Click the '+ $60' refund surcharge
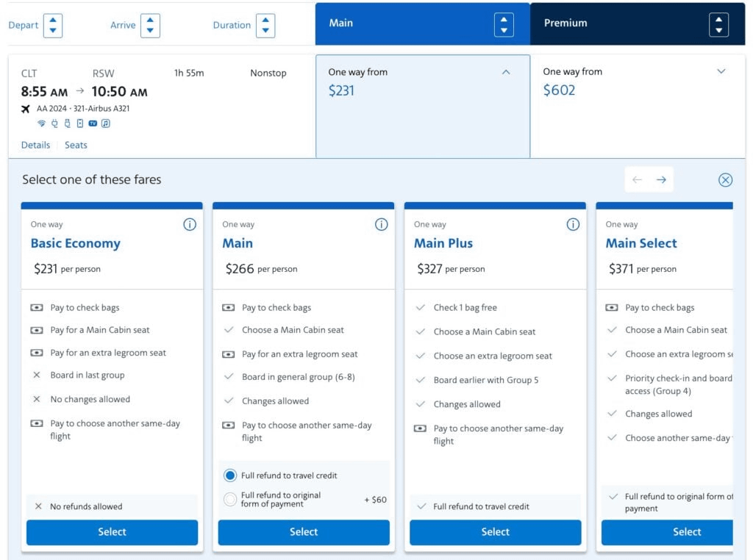 pyautogui.click(x=375, y=500)
